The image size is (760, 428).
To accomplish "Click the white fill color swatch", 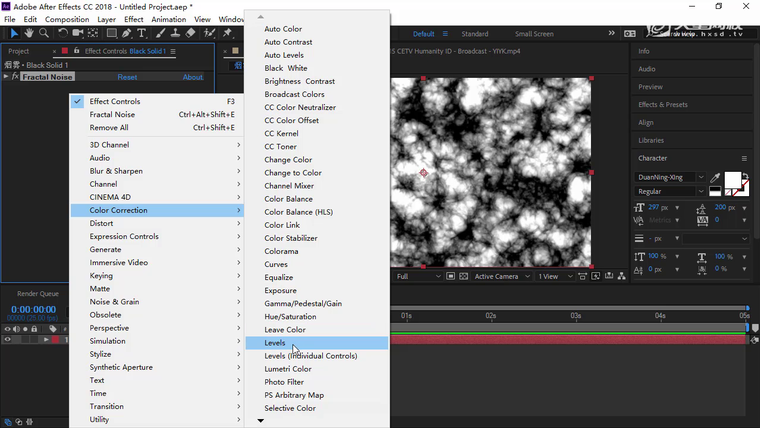I will click(733, 180).
